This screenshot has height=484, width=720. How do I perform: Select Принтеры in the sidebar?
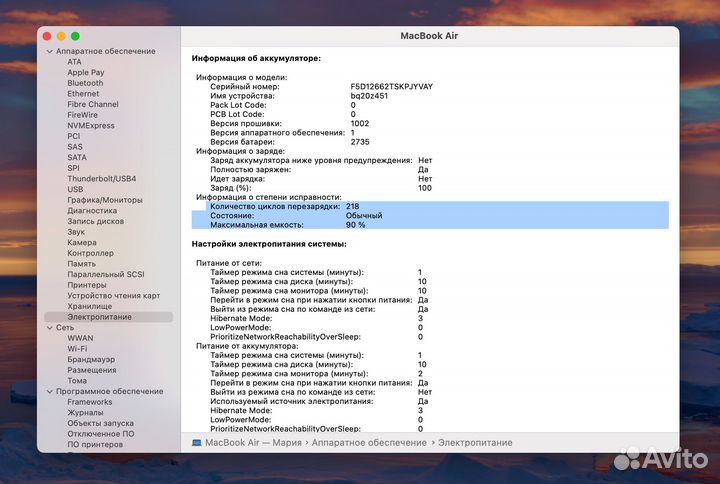pyautogui.click(x=87, y=285)
